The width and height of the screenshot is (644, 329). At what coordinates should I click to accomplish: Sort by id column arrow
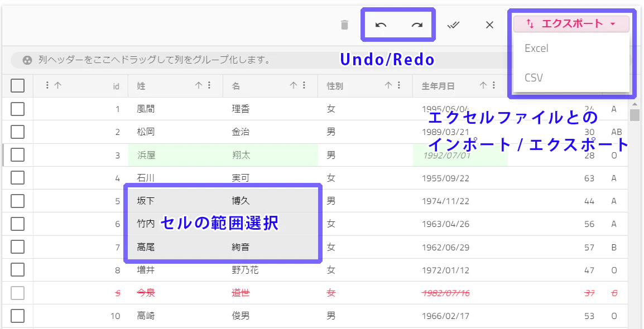tap(57, 85)
